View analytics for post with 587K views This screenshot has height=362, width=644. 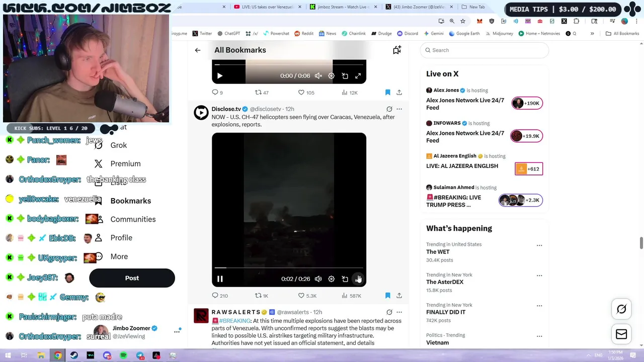tap(352, 296)
